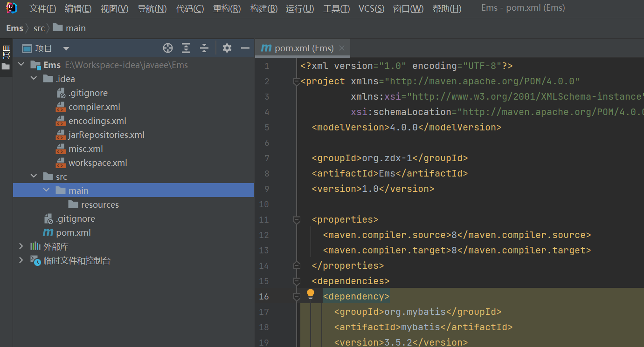Click the 临时文件和控制台 scratches icon

pos(35,260)
